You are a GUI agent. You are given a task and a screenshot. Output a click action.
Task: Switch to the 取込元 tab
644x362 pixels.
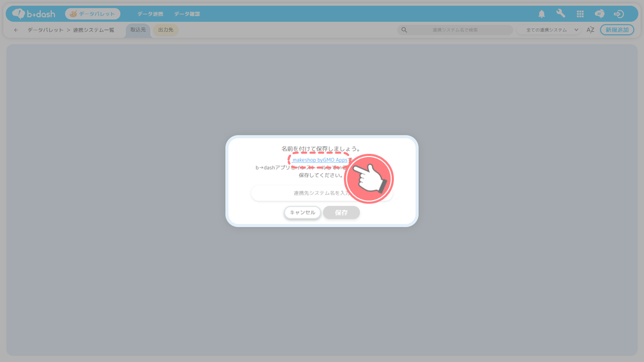[x=138, y=30]
